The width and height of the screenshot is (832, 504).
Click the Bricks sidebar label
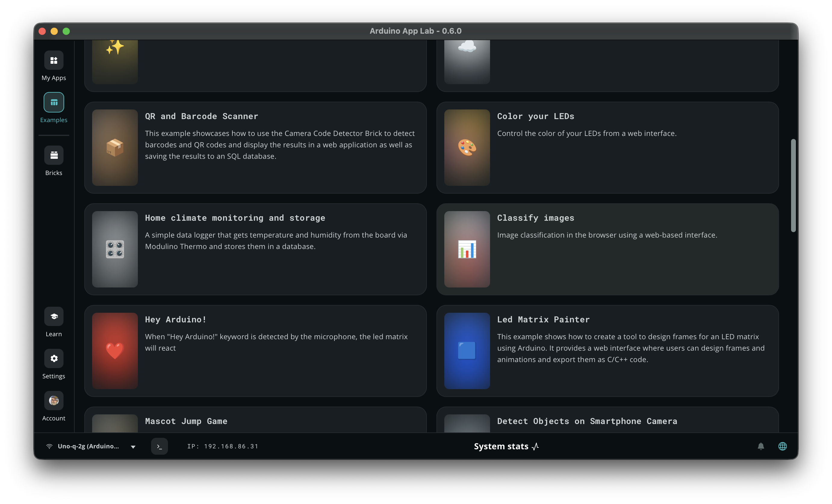pos(54,173)
